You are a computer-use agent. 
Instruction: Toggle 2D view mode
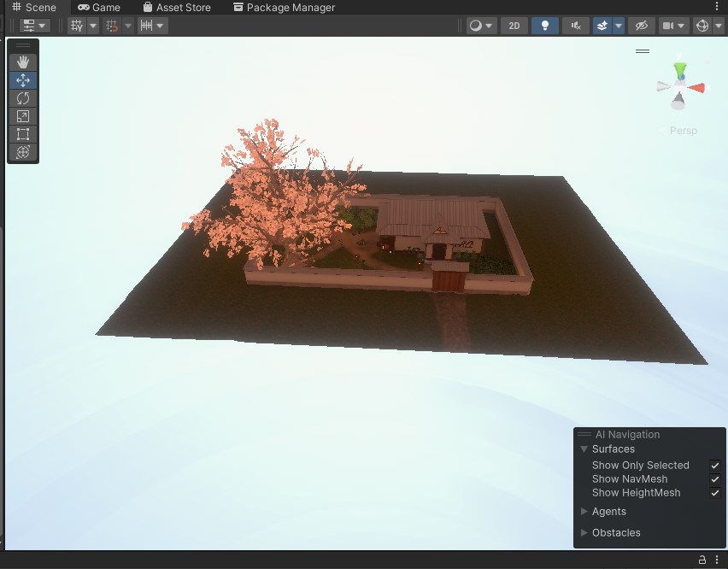(x=514, y=26)
